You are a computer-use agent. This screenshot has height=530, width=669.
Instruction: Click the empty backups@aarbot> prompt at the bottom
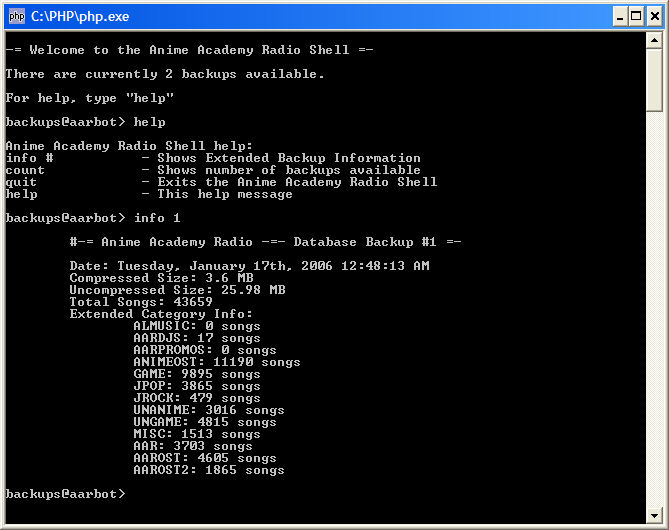click(66, 494)
